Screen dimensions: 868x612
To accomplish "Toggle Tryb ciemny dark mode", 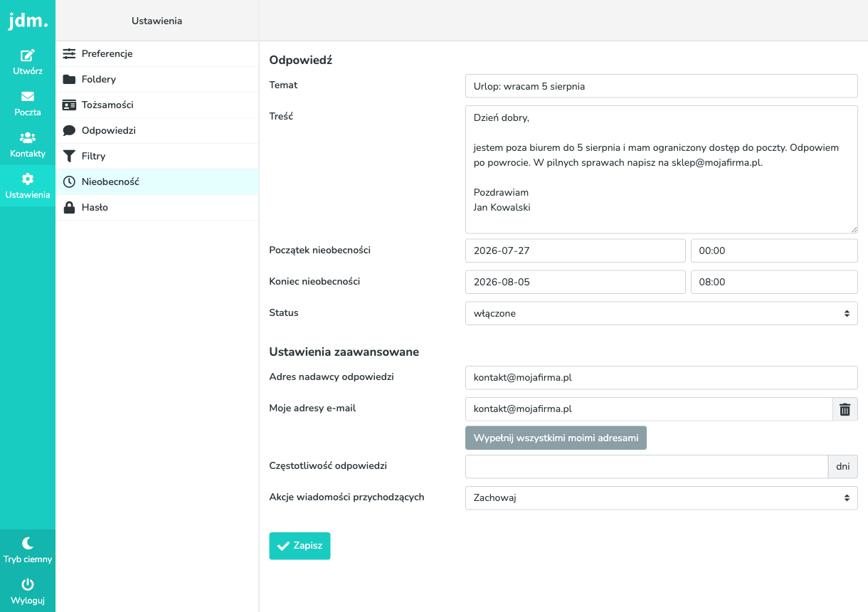I will 28,550.
